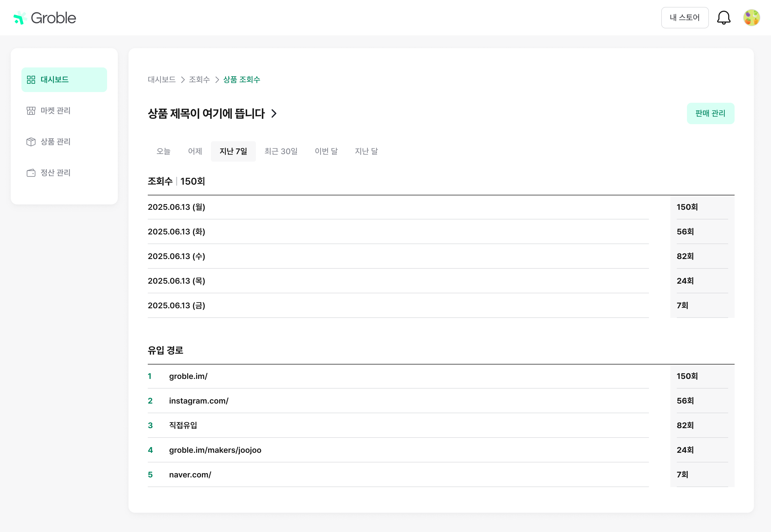Switch to the 오늘 tab
This screenshot has height=532, width=771.
(x=163, y=151)
